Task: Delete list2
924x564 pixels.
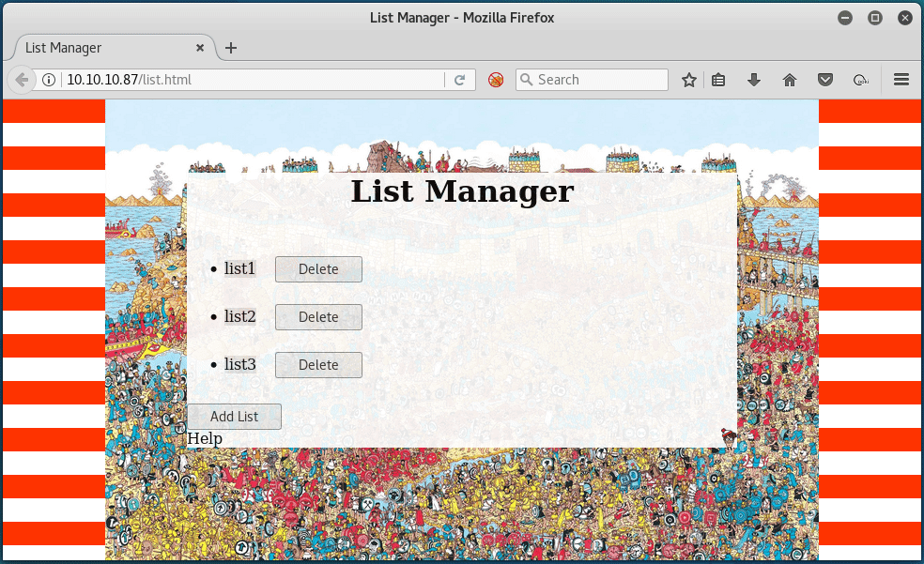Action: pyautogui.click(x=318, y=317)
